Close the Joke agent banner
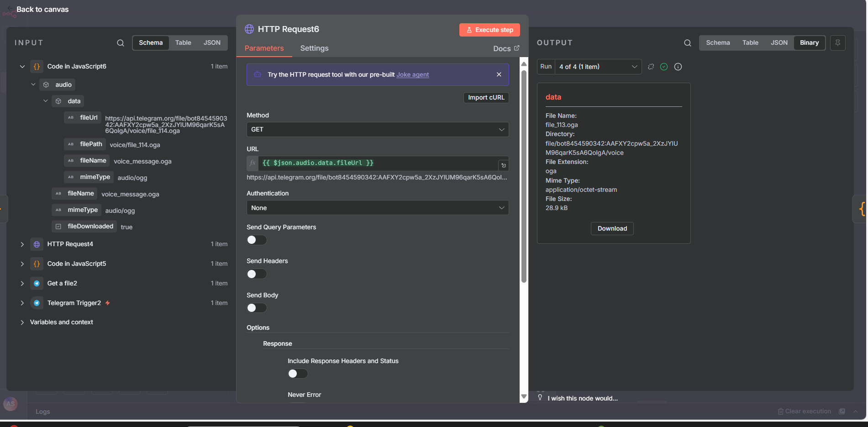The image size is (868, 427). (499, 74)
